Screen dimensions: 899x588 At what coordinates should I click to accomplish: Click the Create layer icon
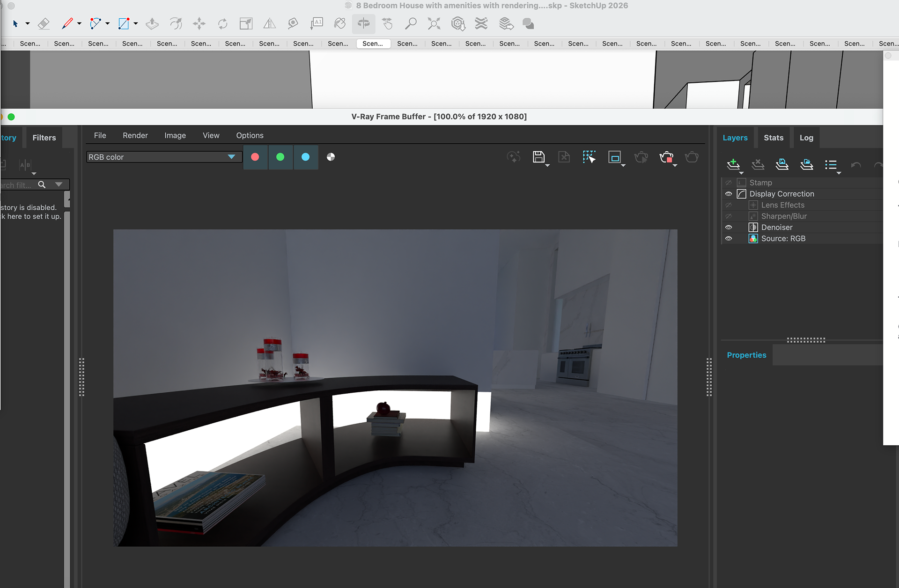tap(733, 164)
